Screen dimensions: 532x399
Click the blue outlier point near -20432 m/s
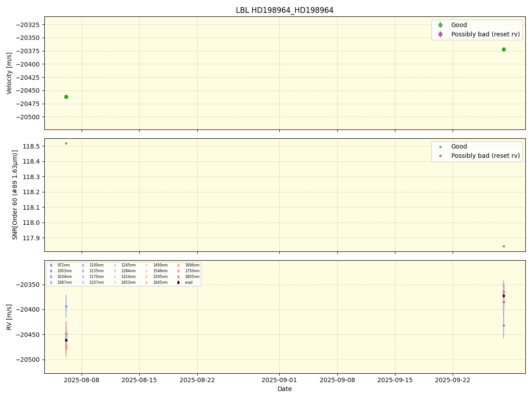pos(504,325)
